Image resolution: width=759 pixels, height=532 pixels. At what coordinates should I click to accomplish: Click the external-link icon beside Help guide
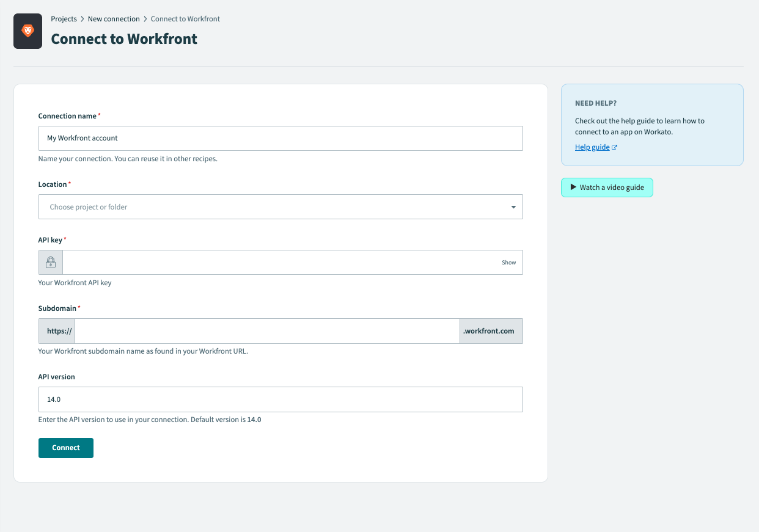(x=615, y=147)
